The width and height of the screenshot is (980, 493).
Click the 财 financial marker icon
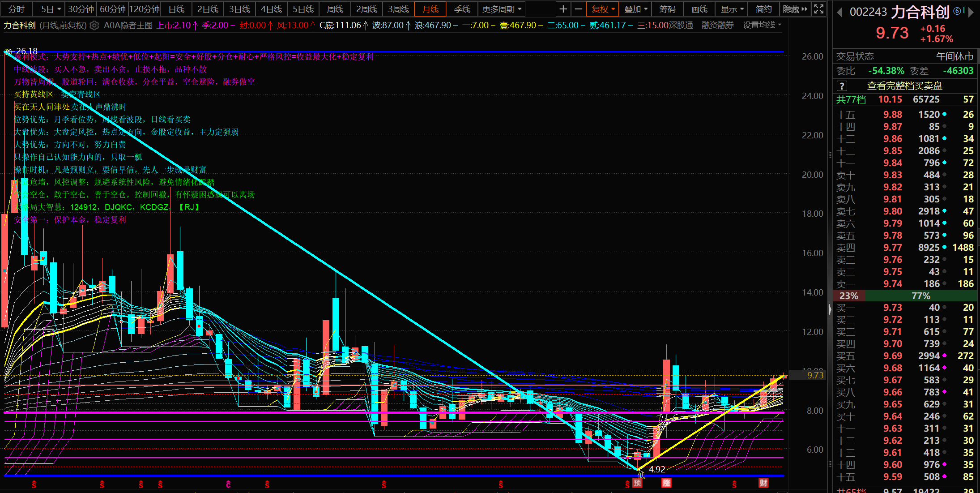763,483
